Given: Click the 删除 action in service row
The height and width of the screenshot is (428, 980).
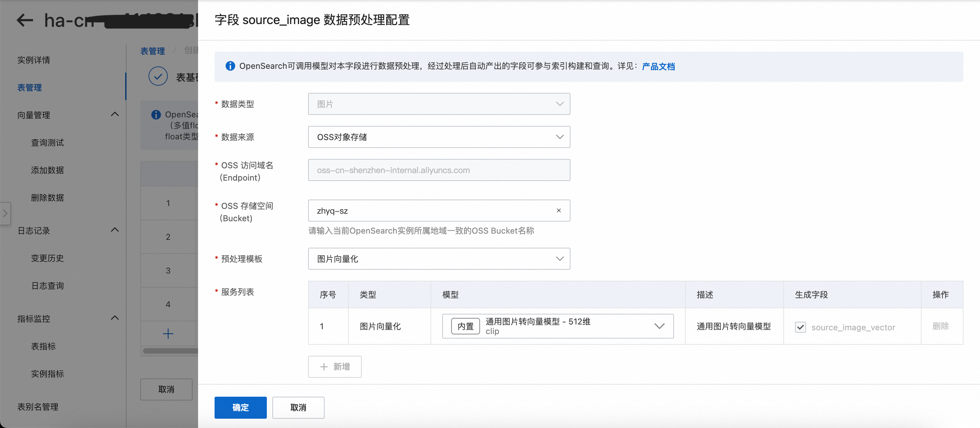Looking at the screenshot, I should coord(940,326).
